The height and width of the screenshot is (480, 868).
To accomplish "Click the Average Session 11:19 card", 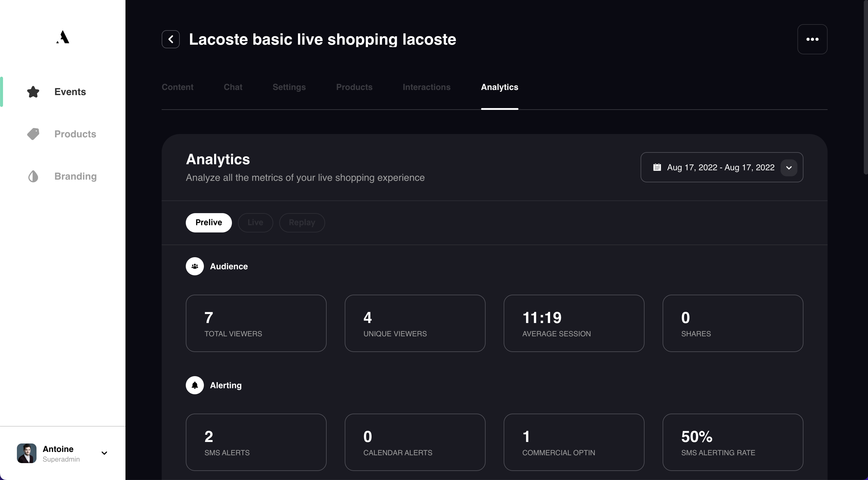I will click(x=574, y=323).
